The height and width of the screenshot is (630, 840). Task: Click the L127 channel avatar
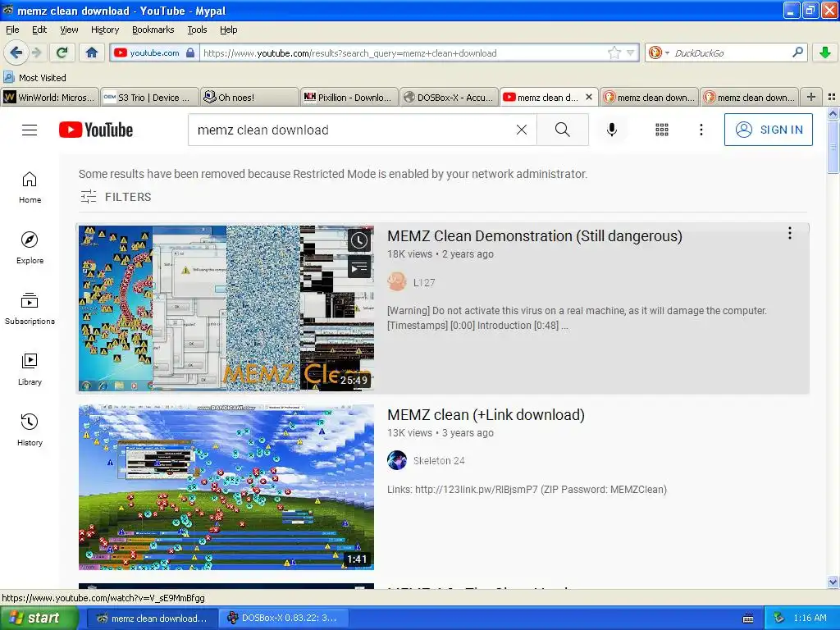coord(397,282)
